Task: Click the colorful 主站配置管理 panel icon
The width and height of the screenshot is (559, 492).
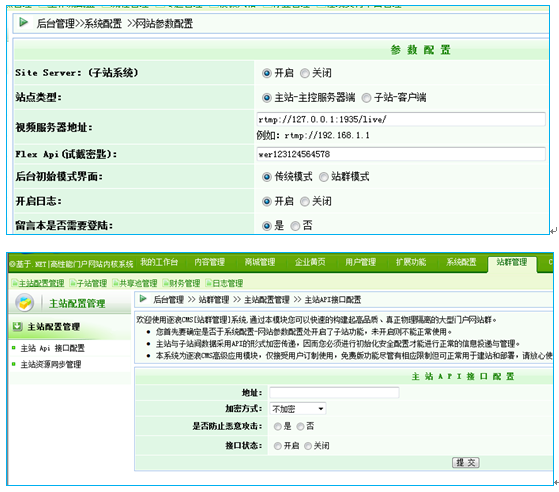Action: (25, 303)
